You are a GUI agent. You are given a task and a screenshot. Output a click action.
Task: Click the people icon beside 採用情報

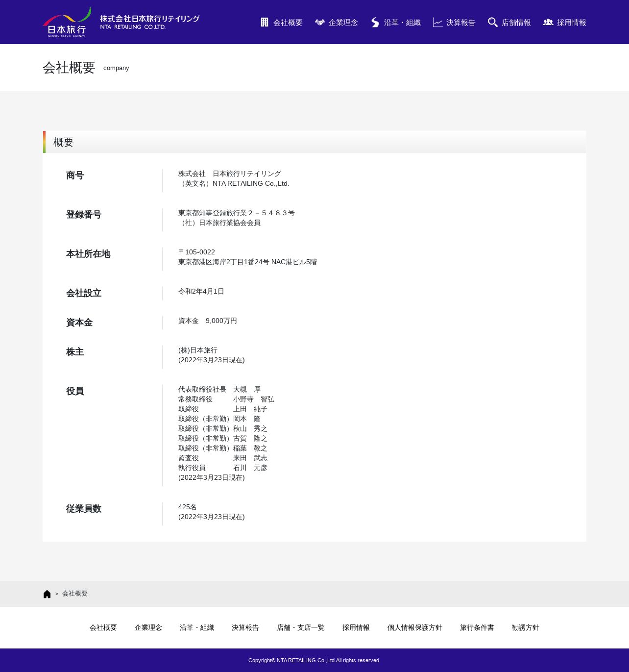(x=548, y=22)
